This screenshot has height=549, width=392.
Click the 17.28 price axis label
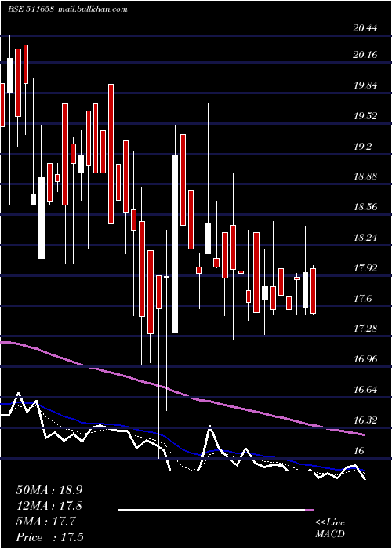[x=365, y=329]
